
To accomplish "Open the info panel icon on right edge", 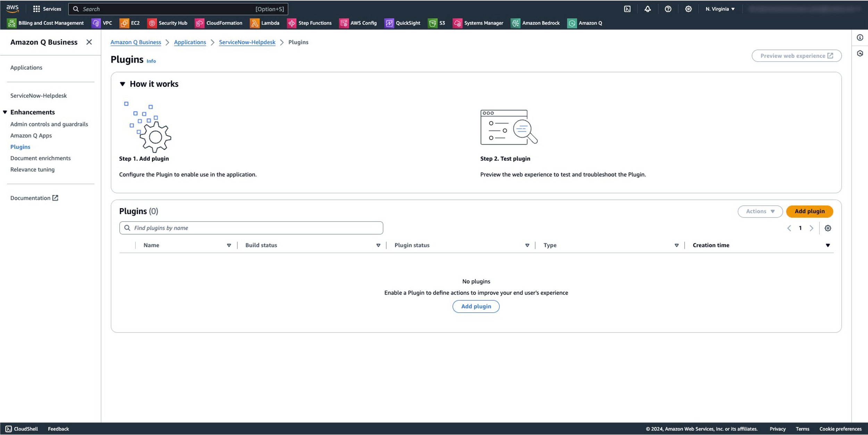I will point(860,38).
